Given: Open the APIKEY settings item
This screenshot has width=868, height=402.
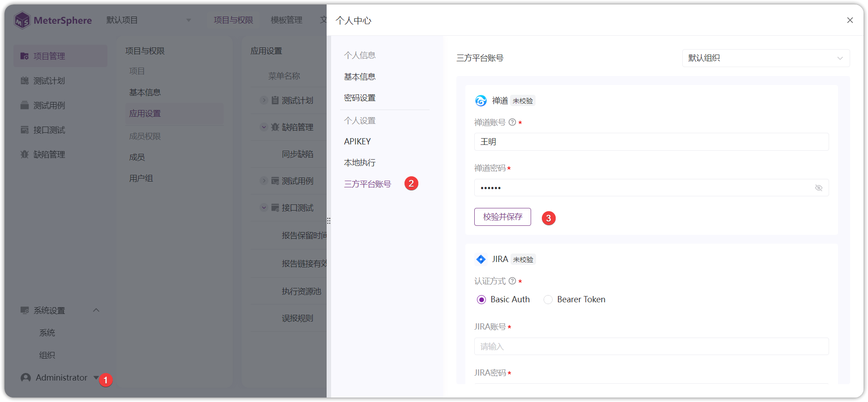Looking at the screenshot, I should pyautogui.click(x=357, y=142).
